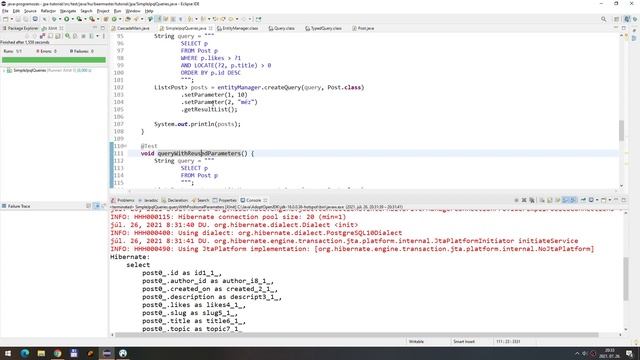Click the New file toolbar icon
Screen dimensions: 640x360
coord(6,19)
